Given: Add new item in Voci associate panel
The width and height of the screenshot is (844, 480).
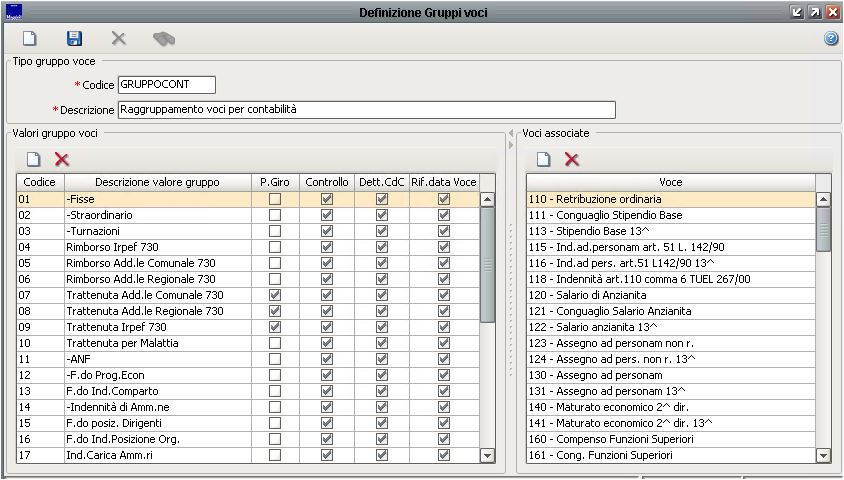Looking at the screenshot, I should [544, 159].
